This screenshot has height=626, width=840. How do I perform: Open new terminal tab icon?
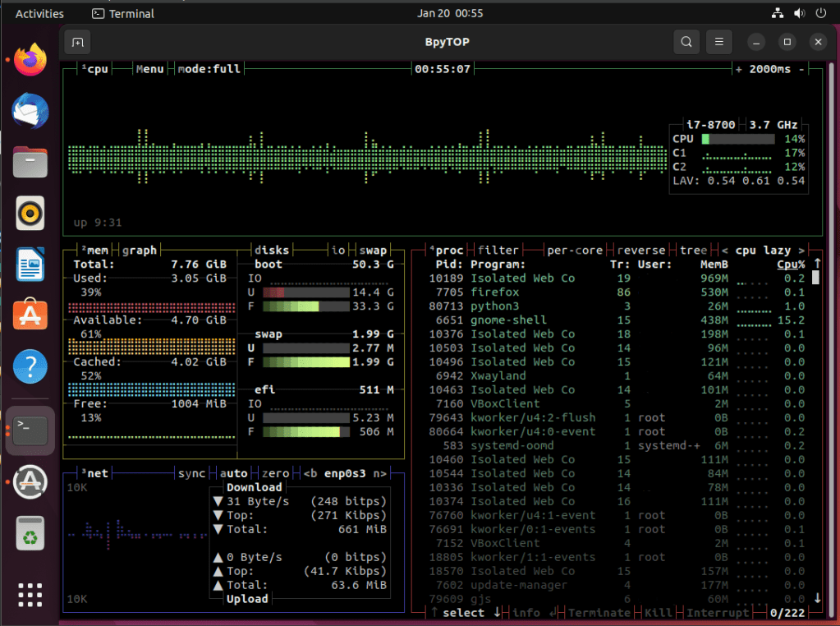(x=78, y=42)
